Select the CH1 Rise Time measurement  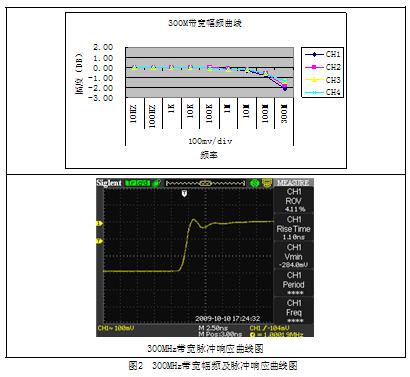tap(294, 228)
